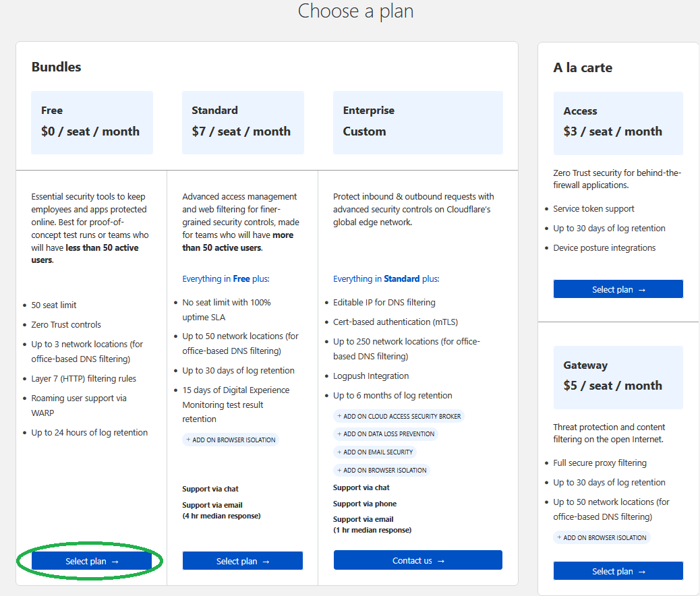Image resolution: width=700 pixels, height=596 pixels.
Task: Click the Free plan header card
Action: pyautogui.click(x=92, y=122)
